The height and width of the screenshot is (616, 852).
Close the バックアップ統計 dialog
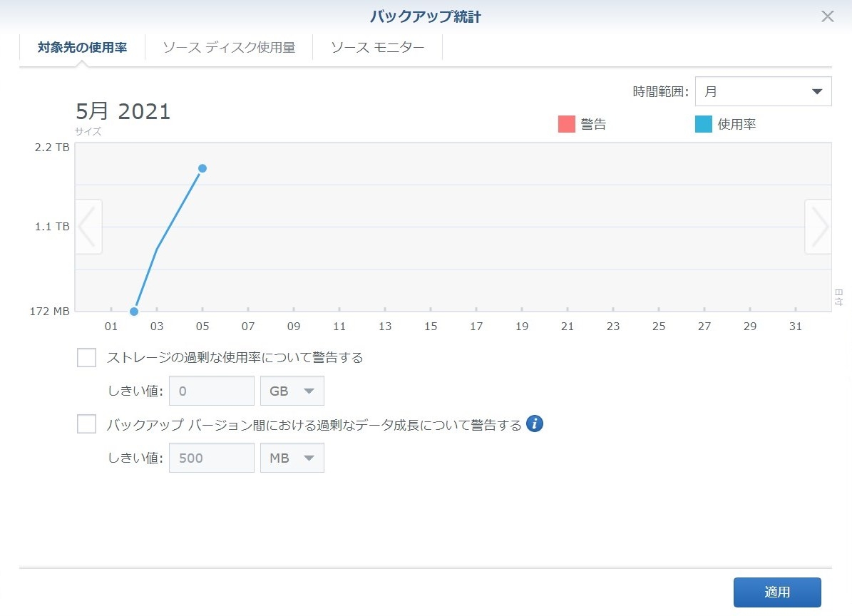pyautogui.click(x=827, y=16)
